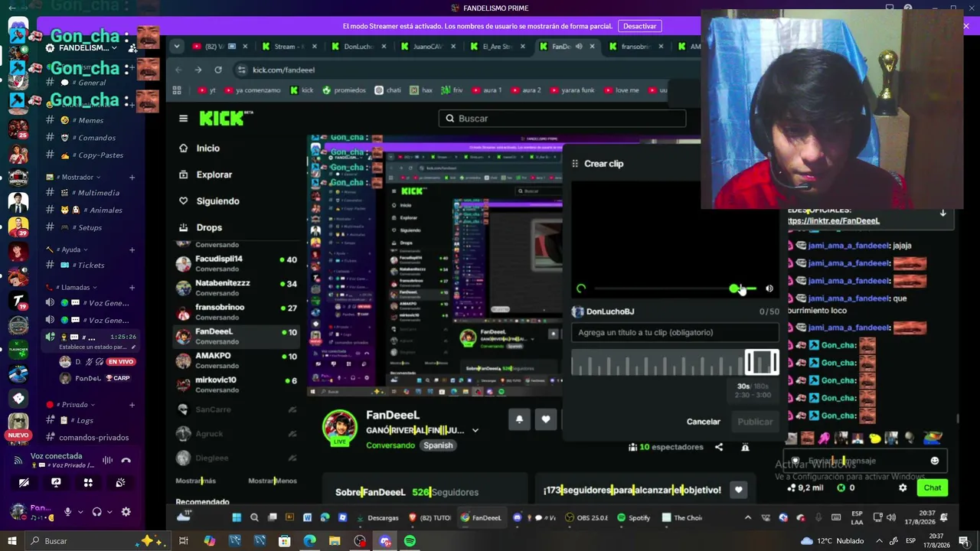This screenshot has width=980, height=551.
Task: Mute the Discord microphone
Action: pyautogui.click(x=68, y=512)
